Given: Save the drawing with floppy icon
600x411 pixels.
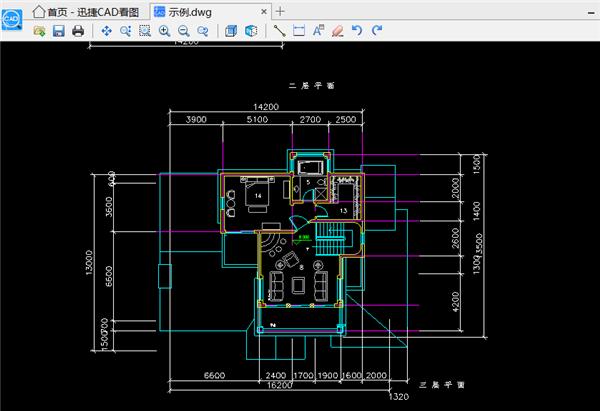Looking at the screenshot, I should (59, 31).
